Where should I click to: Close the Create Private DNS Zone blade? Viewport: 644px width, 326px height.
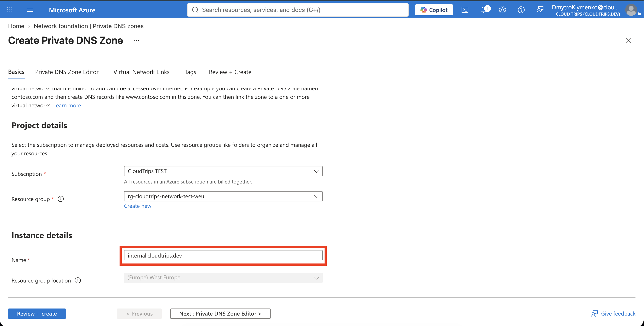point(628,41)
